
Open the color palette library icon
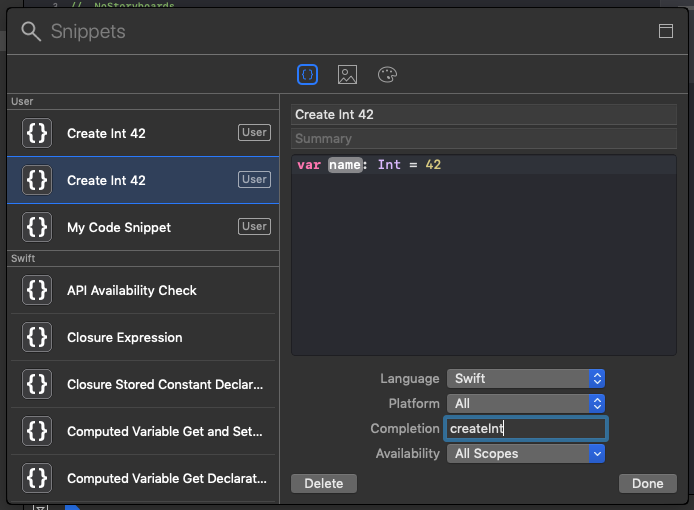[x=387, y=74]
